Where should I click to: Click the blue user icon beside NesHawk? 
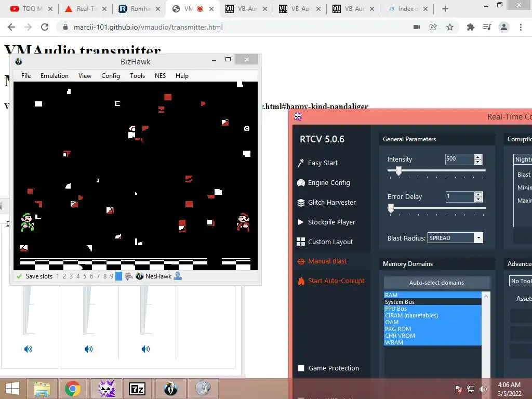pos(178,276)
